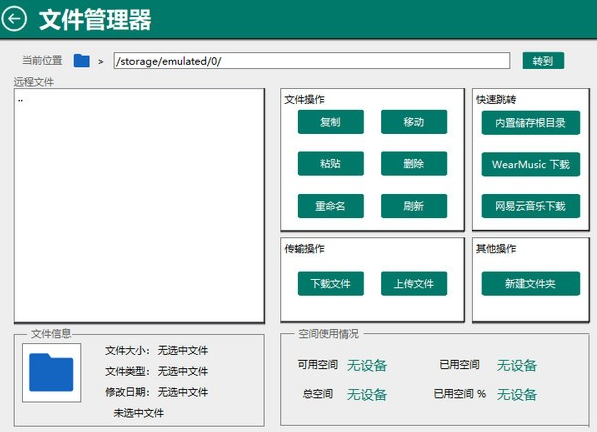
Task: Create a folder with 新建文件夹 button
Action: tap(530, 284)
